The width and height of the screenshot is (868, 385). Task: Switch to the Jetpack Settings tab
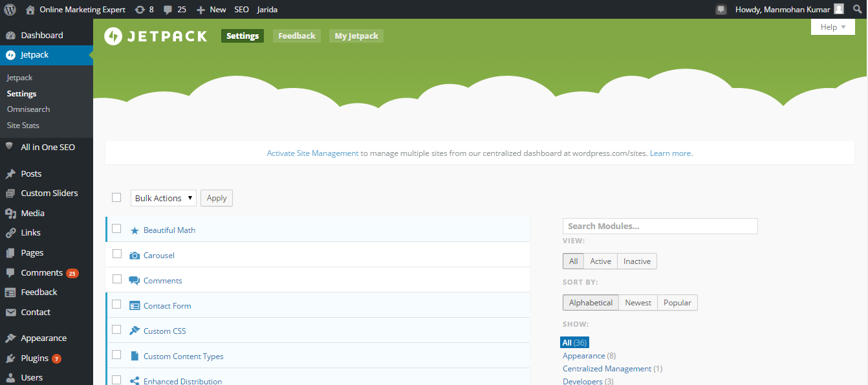pos(243,36)
